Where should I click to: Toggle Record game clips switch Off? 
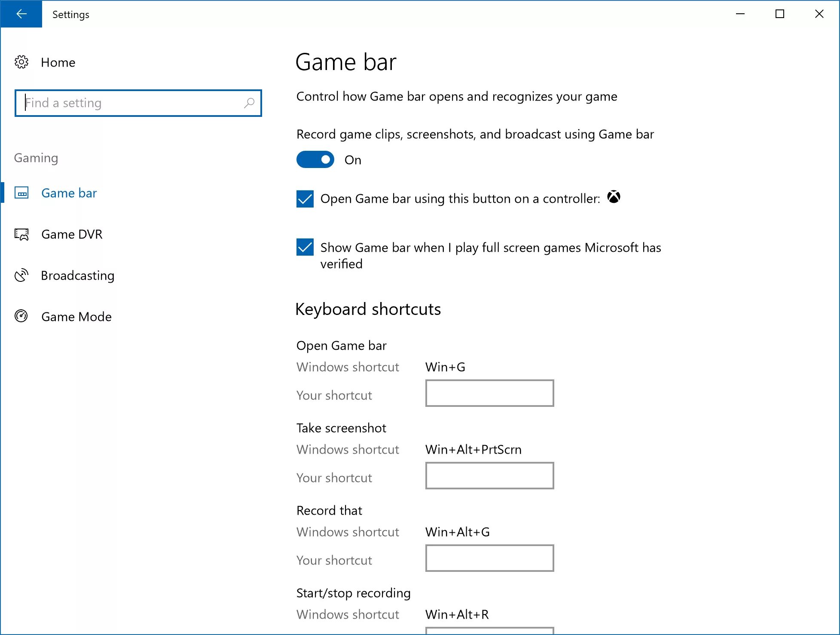[314, 159]
